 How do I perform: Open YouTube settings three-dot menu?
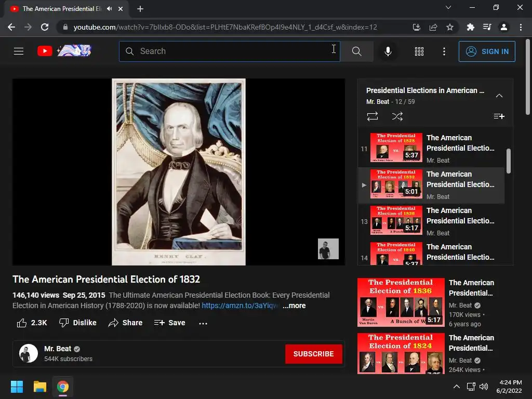[444, 51]
